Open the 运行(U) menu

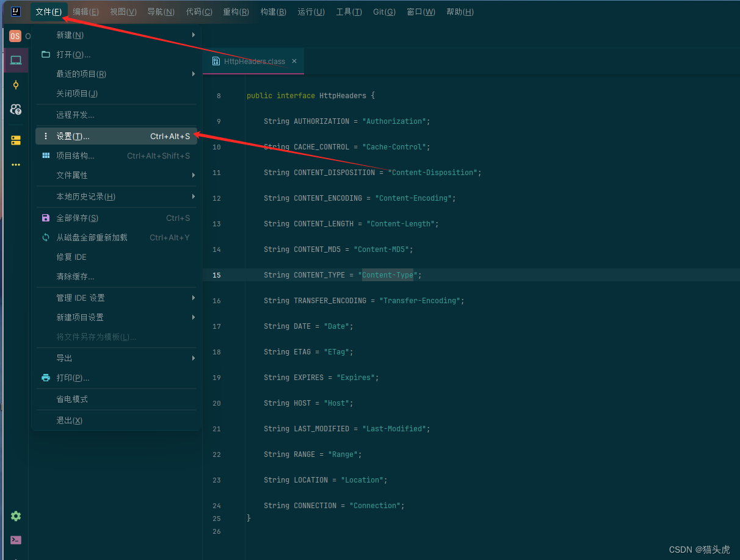311,12
